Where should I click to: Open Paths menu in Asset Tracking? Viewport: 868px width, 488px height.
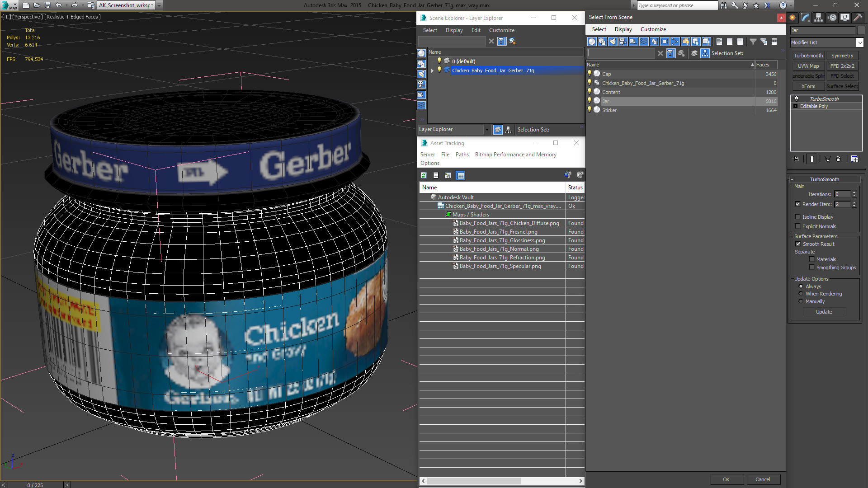tap(462, 155)
